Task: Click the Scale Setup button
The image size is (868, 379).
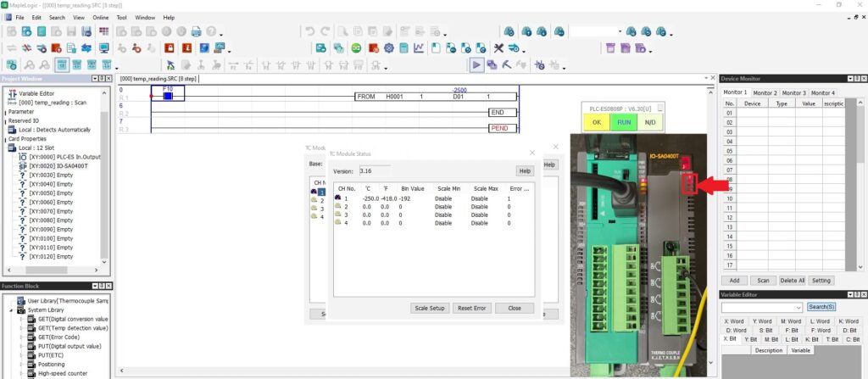Action: 430,308
